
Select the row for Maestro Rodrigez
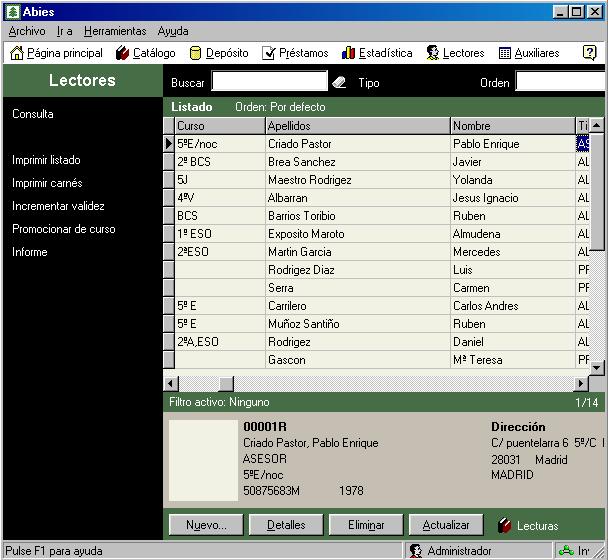click(309, 180)
